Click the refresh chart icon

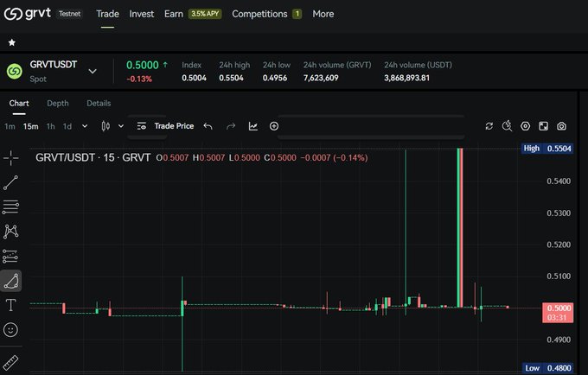coord(489,126)
